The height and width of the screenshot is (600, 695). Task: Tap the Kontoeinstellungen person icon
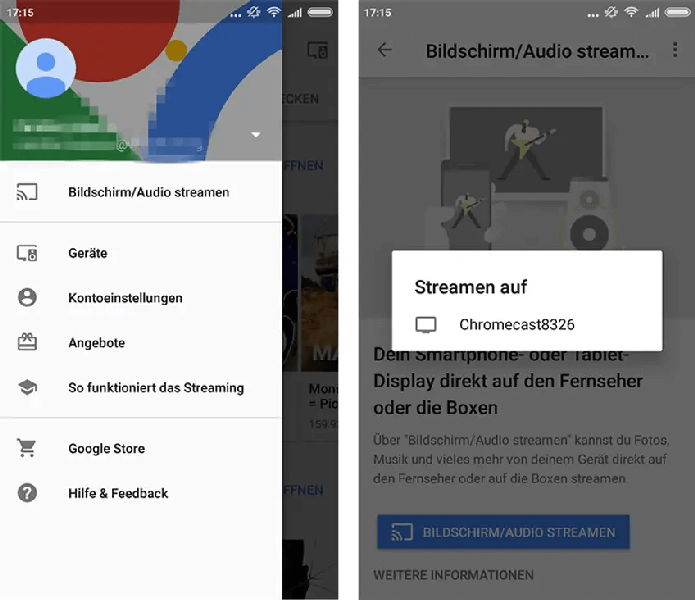point(27,297)
